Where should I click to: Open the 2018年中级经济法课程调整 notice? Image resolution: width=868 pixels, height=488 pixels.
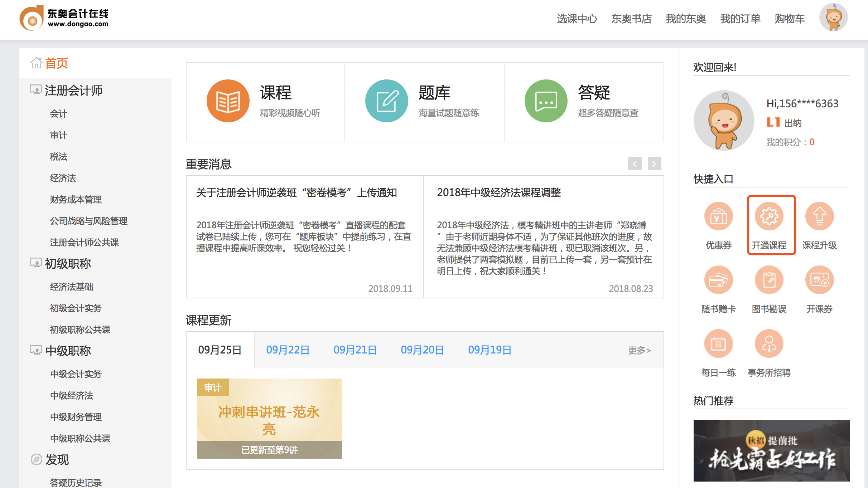pos(499,192)
